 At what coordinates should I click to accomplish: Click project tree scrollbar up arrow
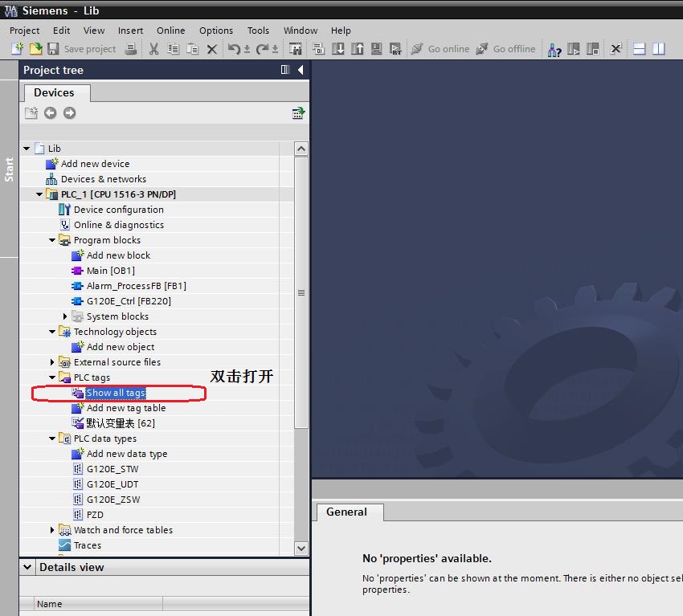301,149
